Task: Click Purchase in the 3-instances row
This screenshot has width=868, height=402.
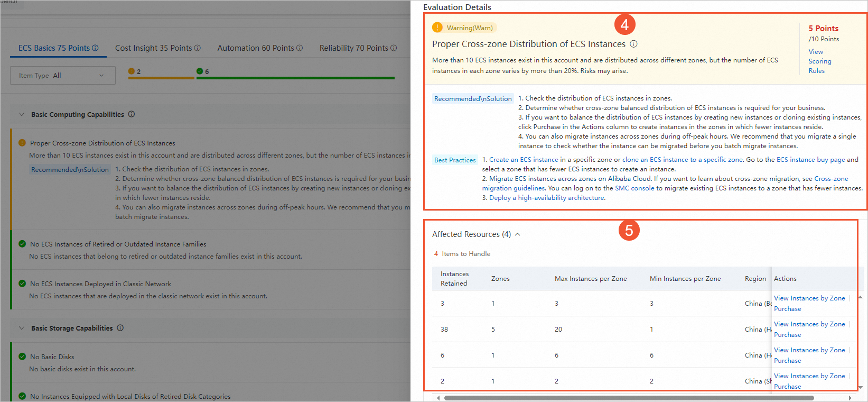Action: (x=787, y=309)
